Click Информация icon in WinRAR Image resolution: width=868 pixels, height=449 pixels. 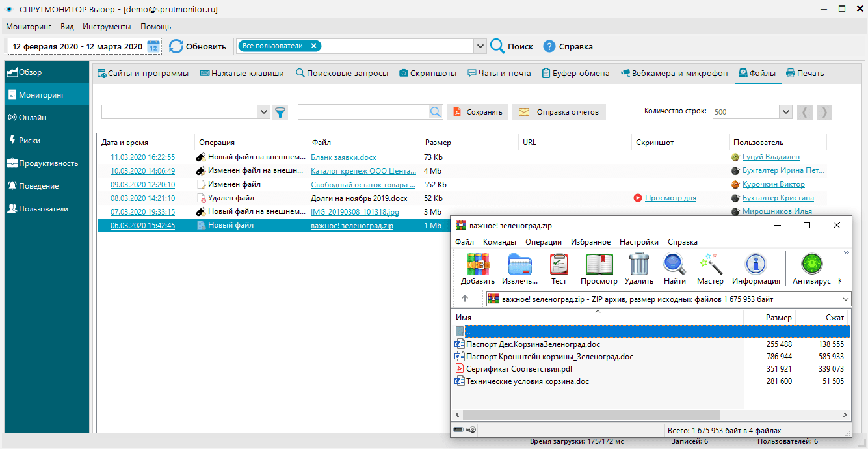(x=756, y=269)
